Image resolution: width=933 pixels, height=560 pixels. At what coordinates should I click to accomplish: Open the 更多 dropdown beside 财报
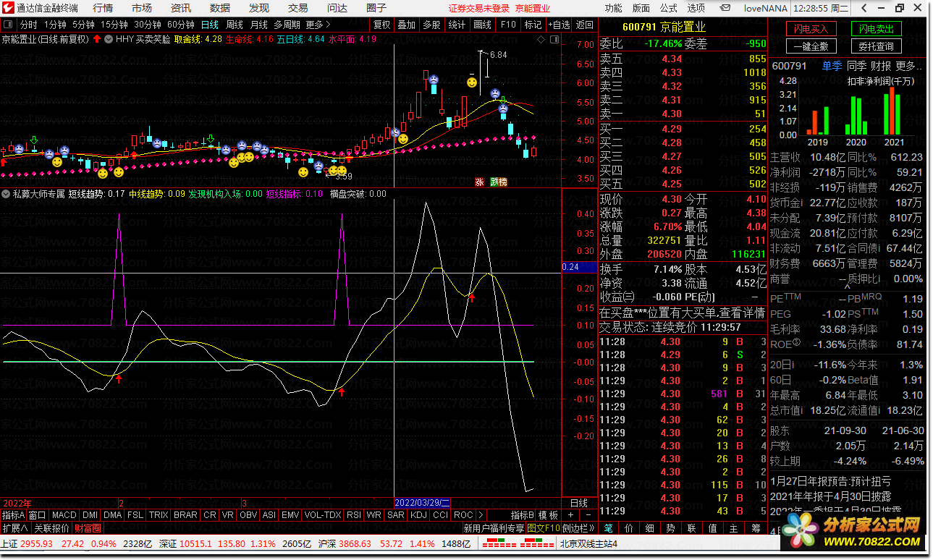(x=910, y=66)
